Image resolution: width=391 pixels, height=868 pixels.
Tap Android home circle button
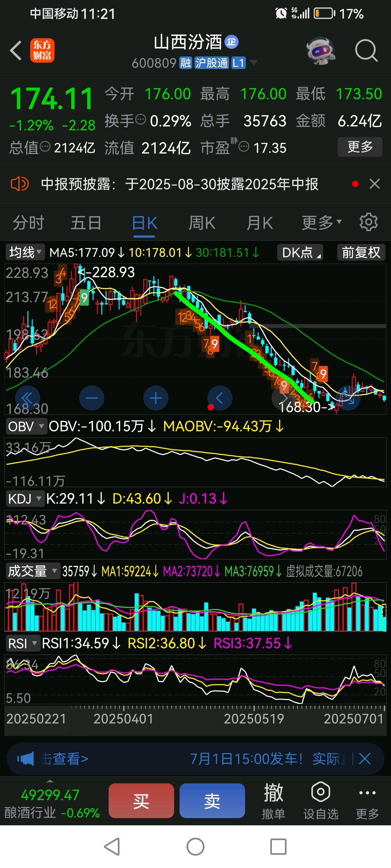(x=195, y=847)
